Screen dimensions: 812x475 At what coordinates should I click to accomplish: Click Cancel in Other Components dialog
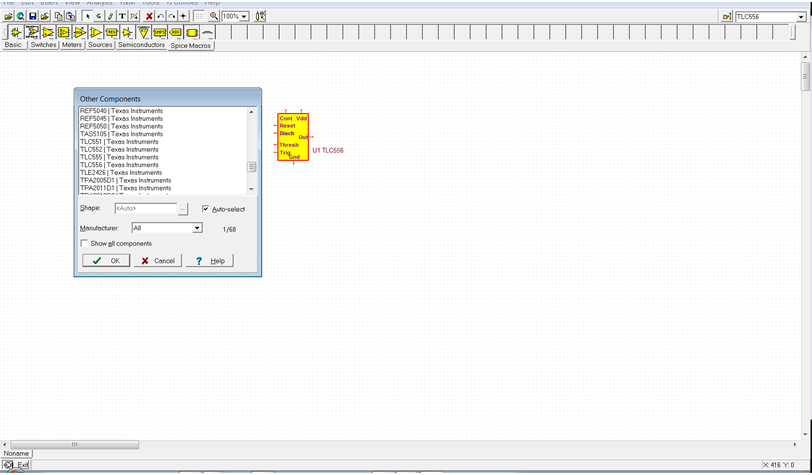pyautogui.click(x=158, y=261)
